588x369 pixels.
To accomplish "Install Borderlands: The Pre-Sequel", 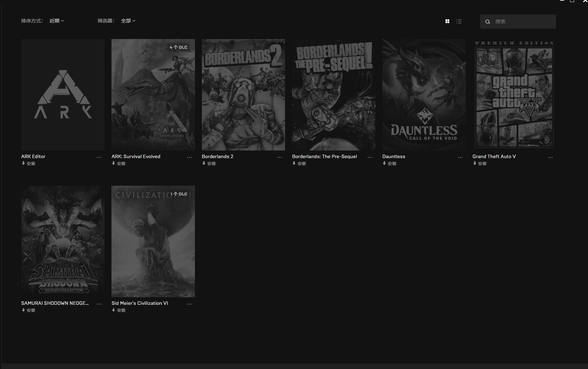I will [299, 164].
